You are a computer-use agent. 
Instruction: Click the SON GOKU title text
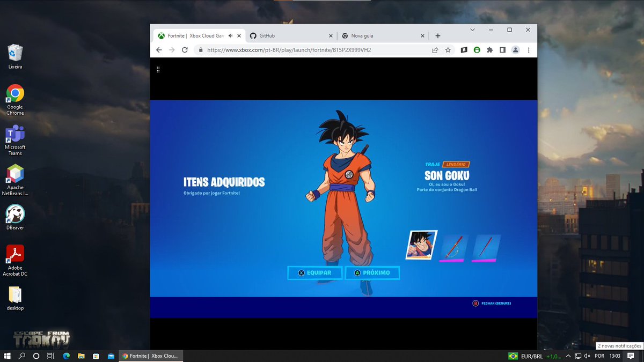point(447,176)
